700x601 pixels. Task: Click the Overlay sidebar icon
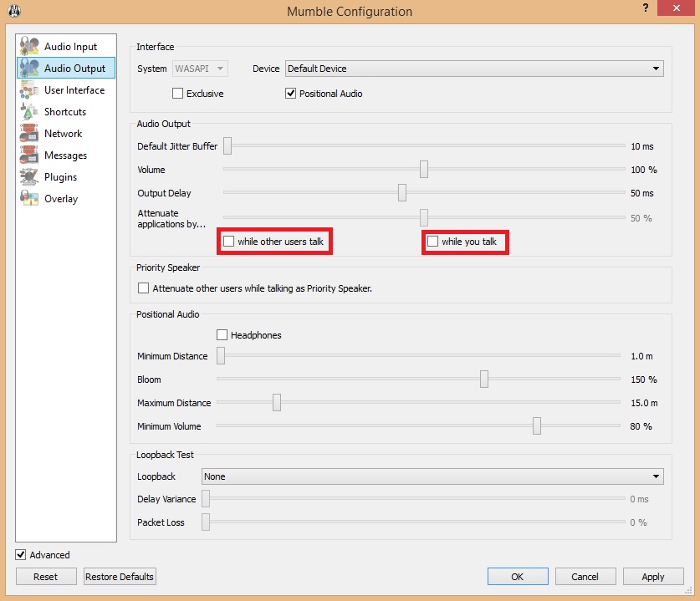(29, 198)
